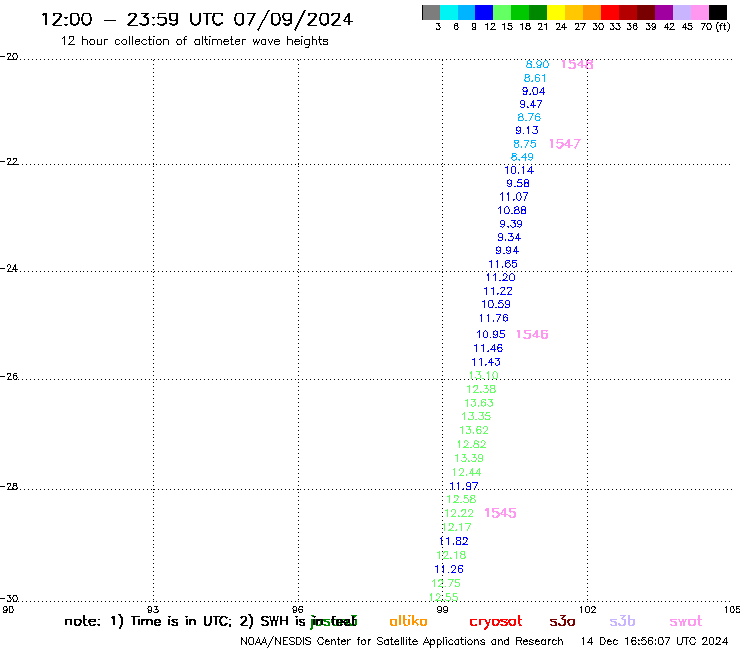The width and height of the screenshot is (740, 650).
Task: Click the wave height value 8.76
Action: [529, 117]
